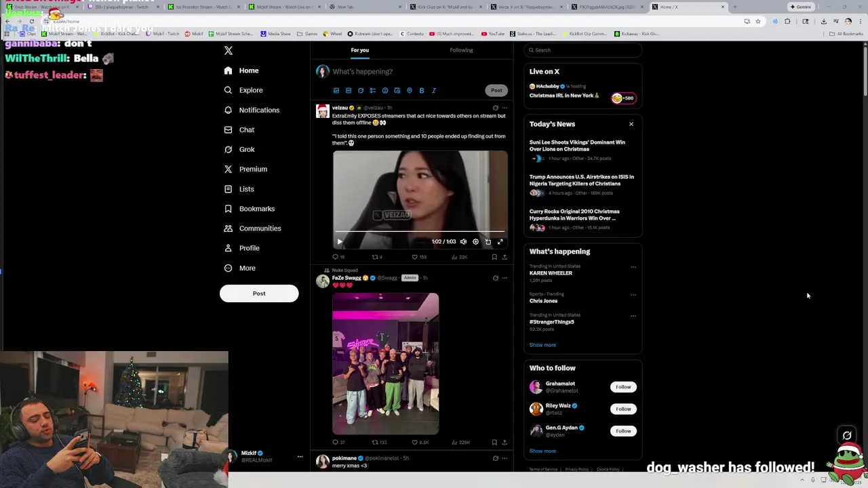
Task: Bookmark the FaZe Swagg post
Action: [x=494, y=442]
